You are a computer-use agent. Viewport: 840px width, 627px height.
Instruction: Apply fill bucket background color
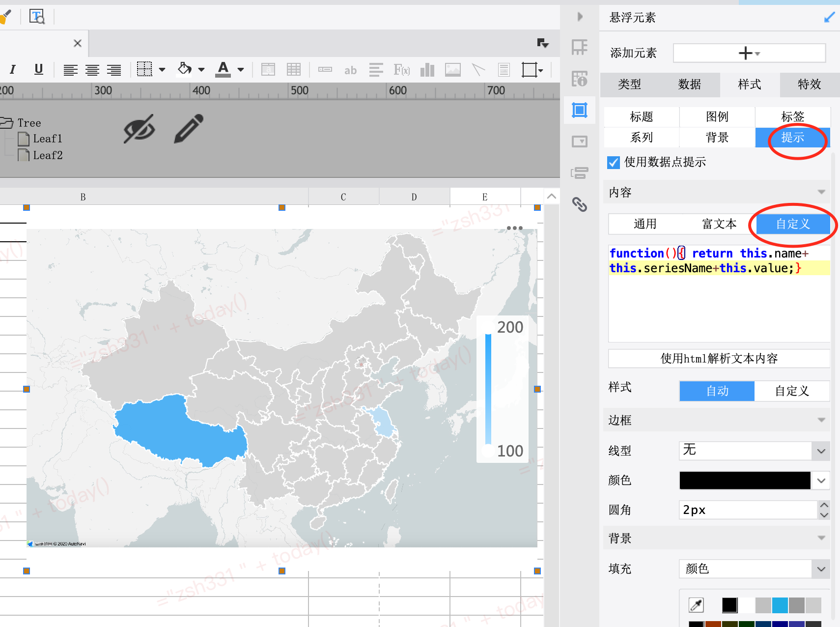[x=185, y=69]
